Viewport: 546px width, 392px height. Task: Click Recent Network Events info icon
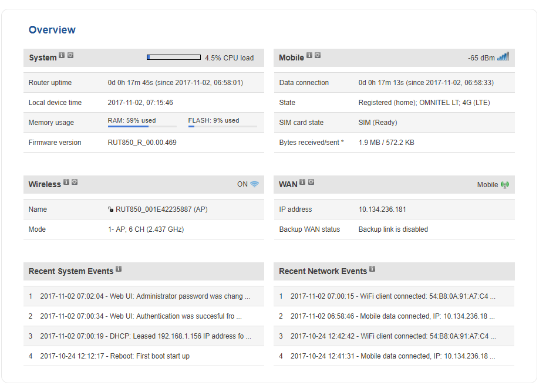point(372,269)
